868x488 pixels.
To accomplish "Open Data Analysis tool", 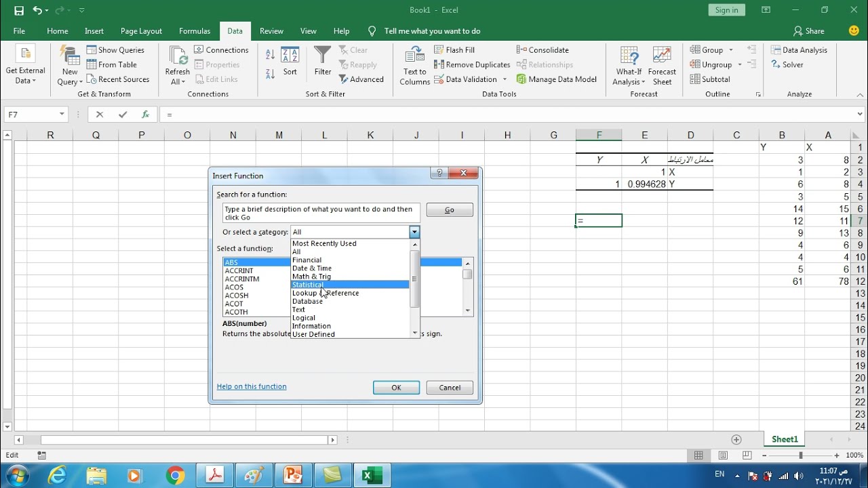I will [800, 50].
